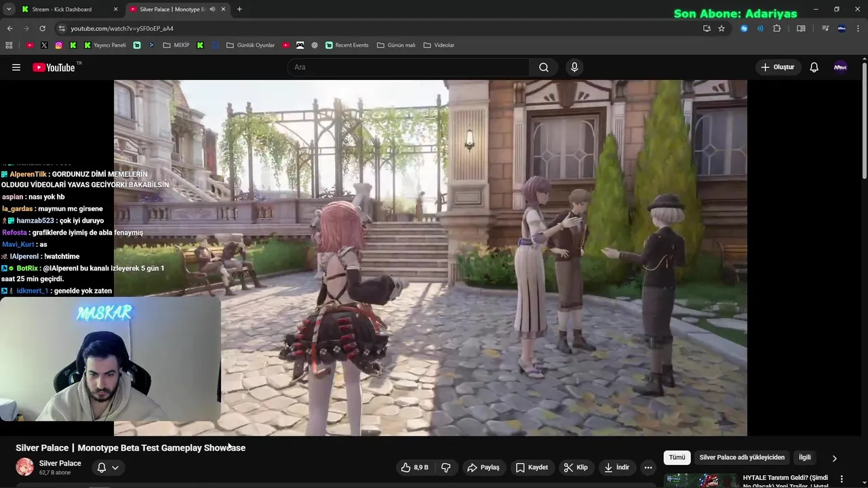Download the video with İndir

(x=617, y=467)
